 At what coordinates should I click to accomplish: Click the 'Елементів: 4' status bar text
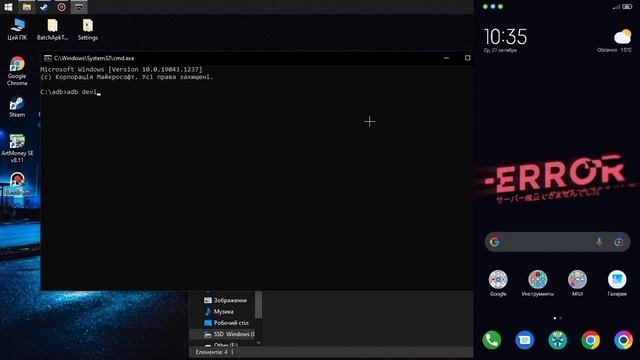(x=211, y=352)
